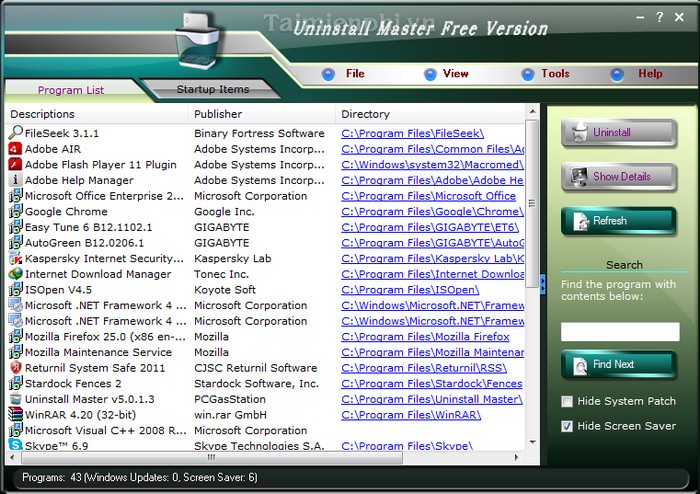
Task: Select the Koyote Soft publisher cell
Action: point(225,290)
